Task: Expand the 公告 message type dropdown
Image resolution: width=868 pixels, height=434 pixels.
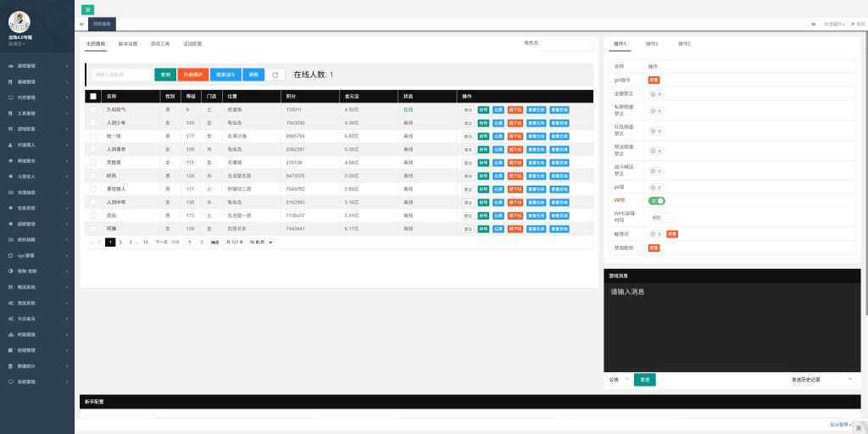Action: tap(619, 380)
